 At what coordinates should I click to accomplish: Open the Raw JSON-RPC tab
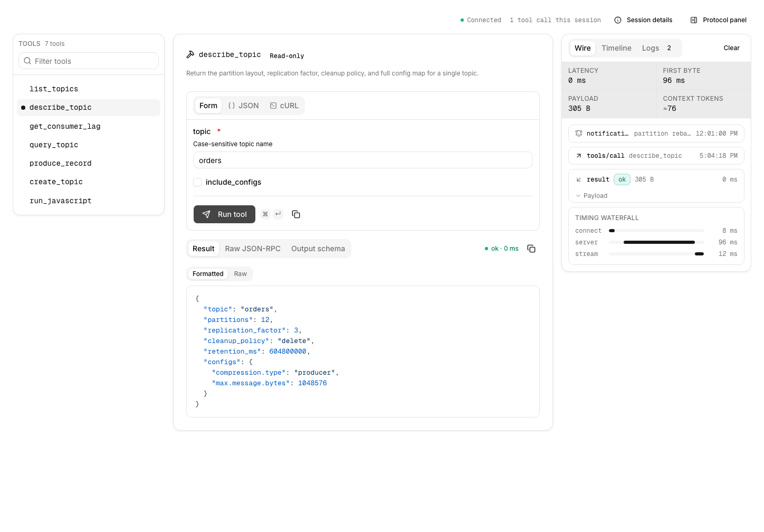tap(253, 249)
